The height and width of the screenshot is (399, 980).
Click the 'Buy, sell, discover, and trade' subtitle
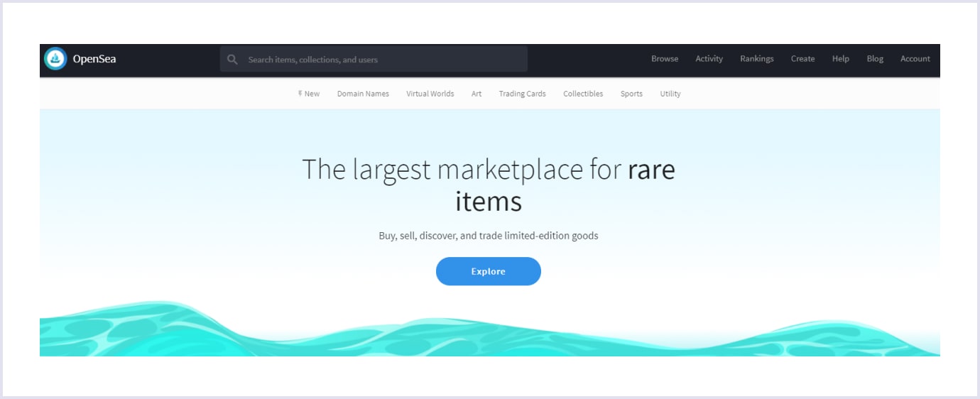click(489, 236)
